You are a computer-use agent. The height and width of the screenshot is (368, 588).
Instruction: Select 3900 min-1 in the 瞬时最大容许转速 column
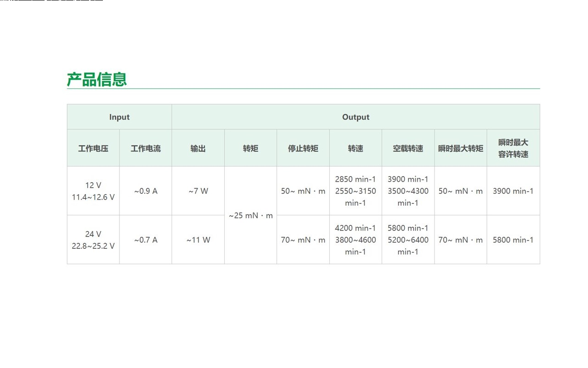pyautogui.click(x=514, y=191)
